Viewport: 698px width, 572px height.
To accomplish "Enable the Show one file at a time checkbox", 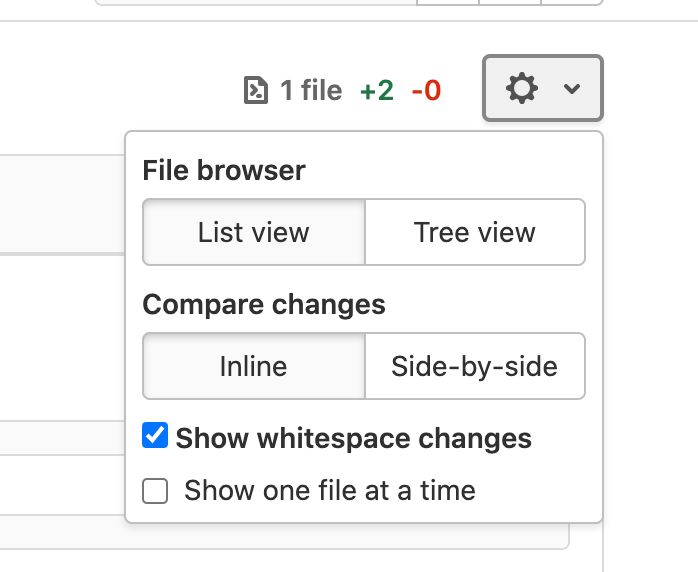I will (x=155, y=491).
